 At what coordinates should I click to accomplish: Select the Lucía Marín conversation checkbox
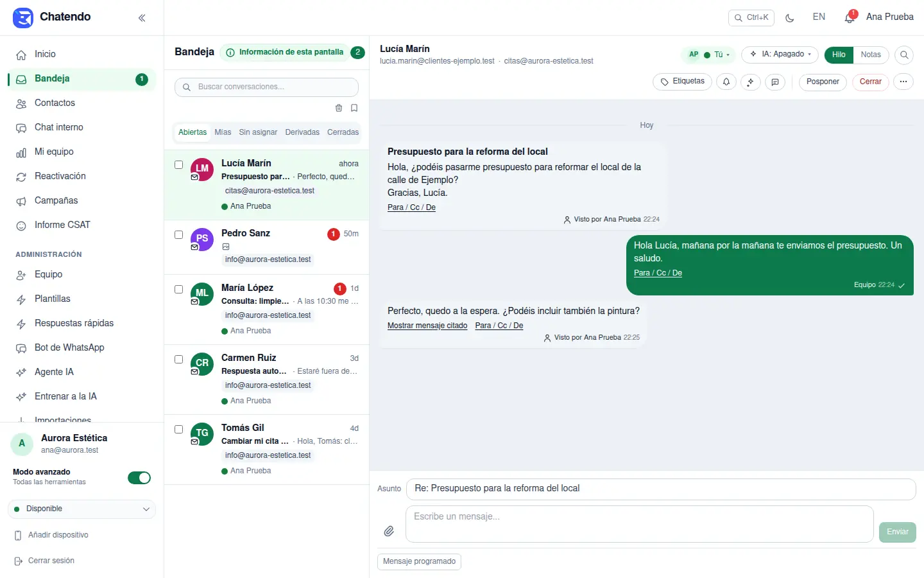click(179, 165)
